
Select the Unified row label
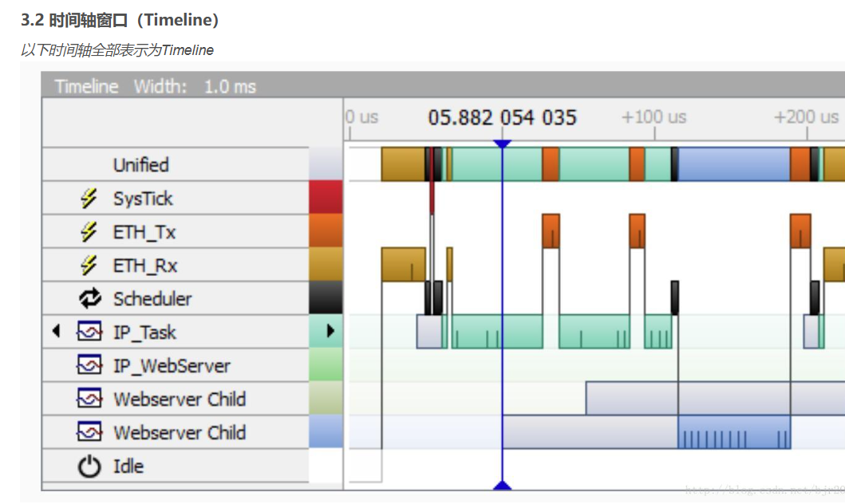click(140, 165)
